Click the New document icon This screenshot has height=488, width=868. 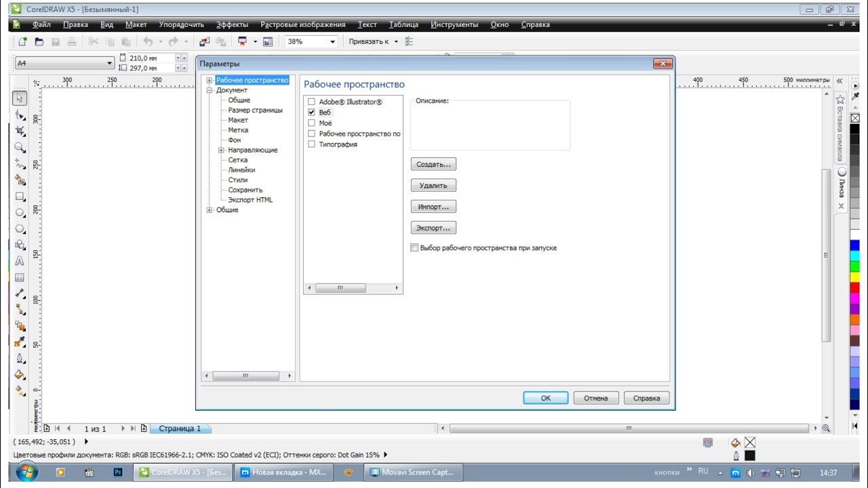(x=23, y=41)
